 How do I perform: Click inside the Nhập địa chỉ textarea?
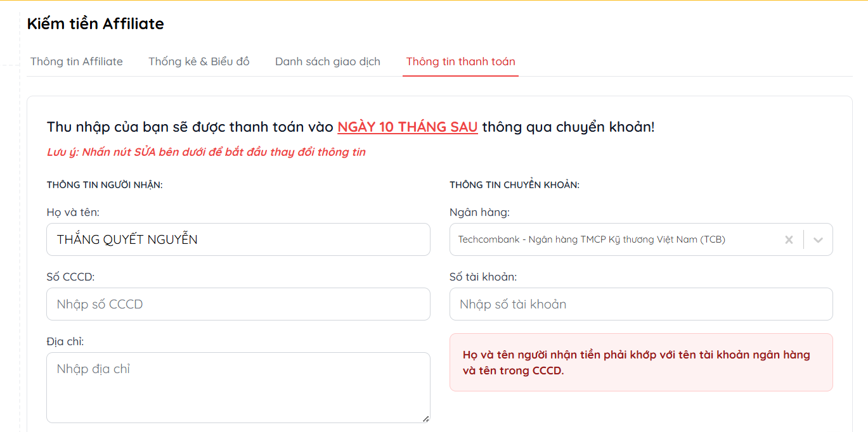[x=238, y=386]
